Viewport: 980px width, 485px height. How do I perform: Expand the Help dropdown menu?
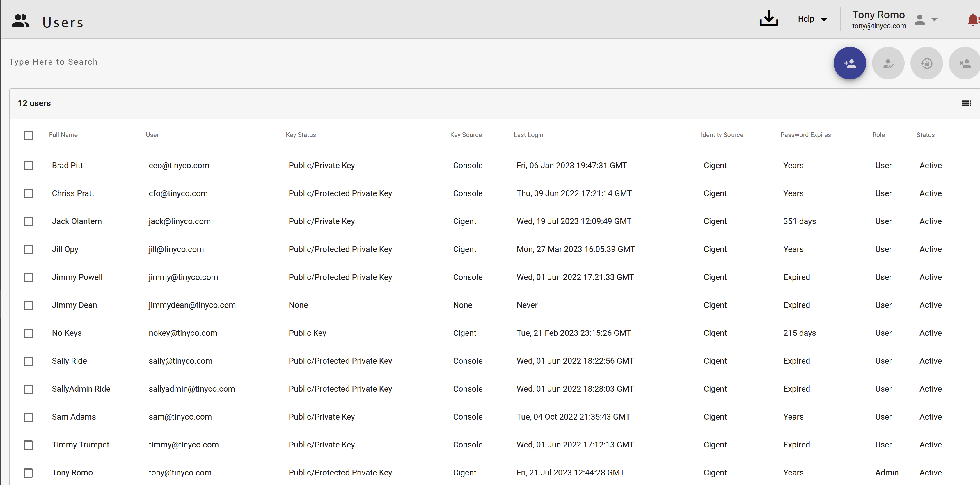812,19
